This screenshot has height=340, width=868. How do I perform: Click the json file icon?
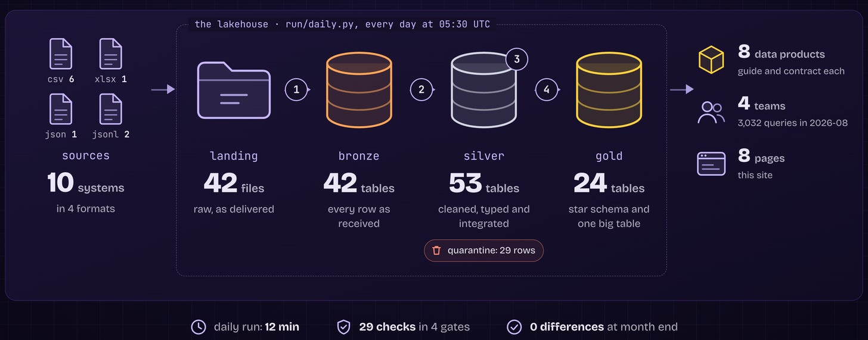point(61,109)
